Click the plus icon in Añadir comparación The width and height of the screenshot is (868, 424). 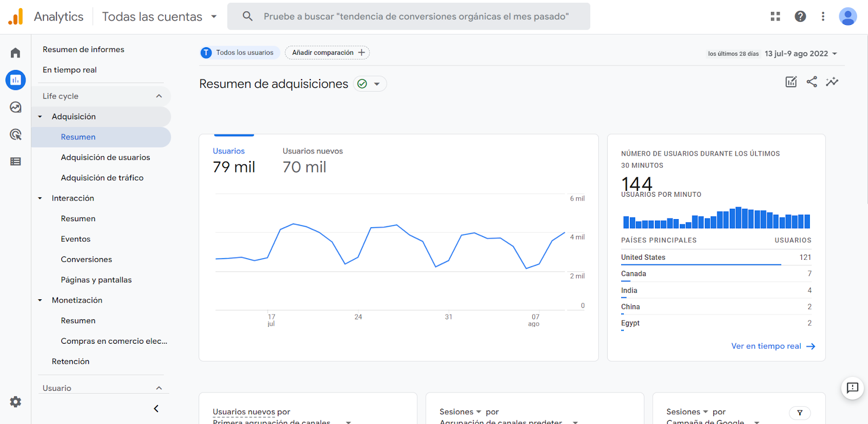click(361, 53)
